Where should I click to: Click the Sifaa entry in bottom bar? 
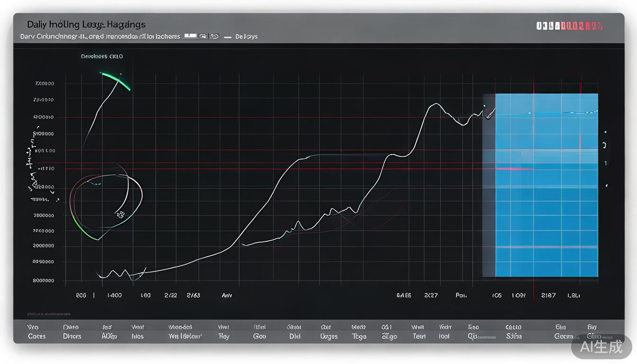coord(514,336)
